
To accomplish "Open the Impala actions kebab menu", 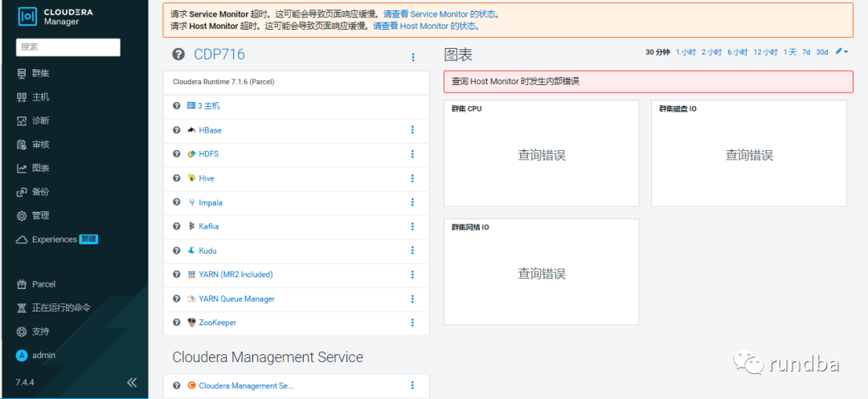I will [412, 202].
